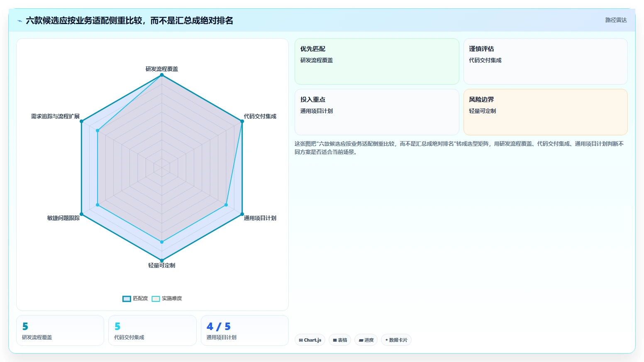
Task: Click the 代码交付集成 axis label on the radar
Action: click(260, 116)
